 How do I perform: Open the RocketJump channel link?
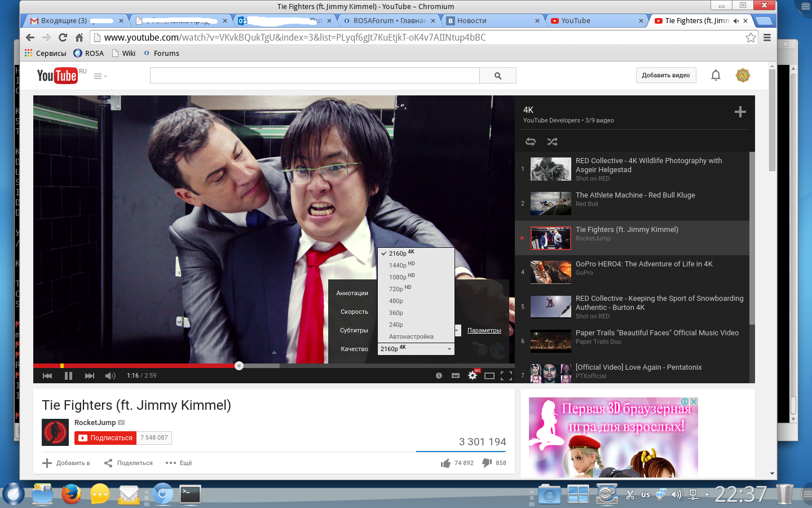pos(95,422)
